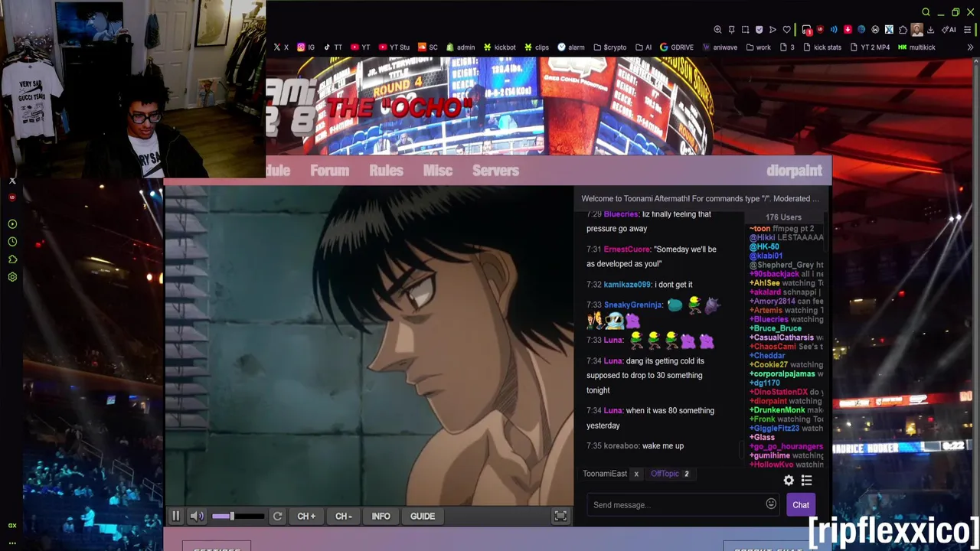Open the TT TikTok bookmark
This screenshot has width=980, height=551.
pos(333,47)
